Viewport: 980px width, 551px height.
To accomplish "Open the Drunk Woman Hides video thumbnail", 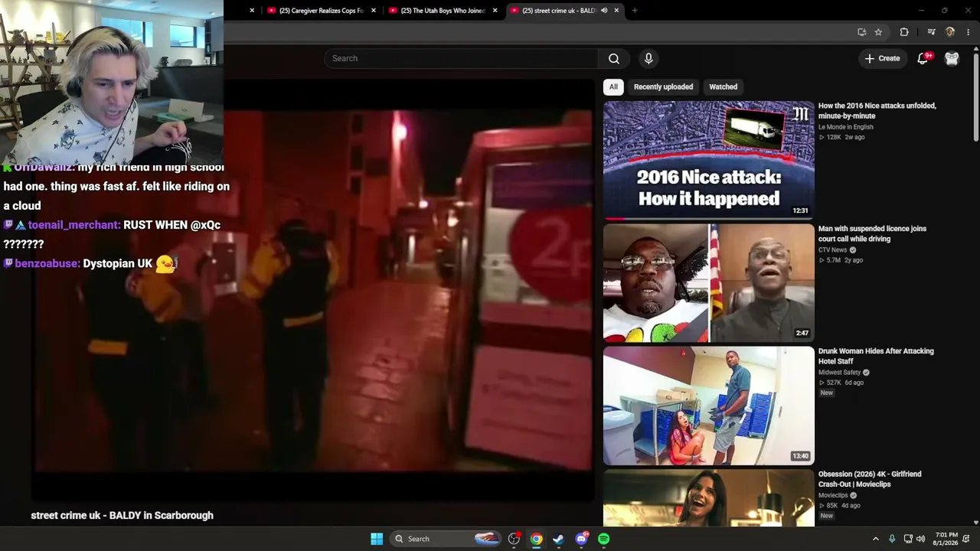I will point(709,406).
